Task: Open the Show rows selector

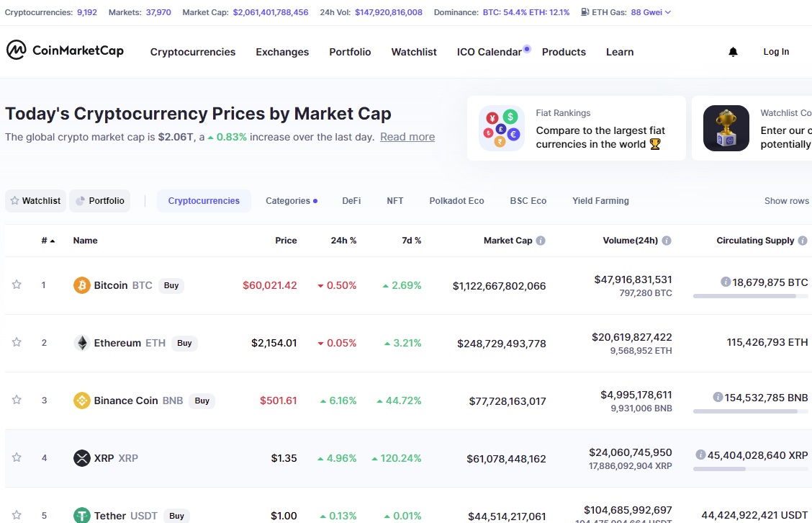Action: tap(787, 200)
